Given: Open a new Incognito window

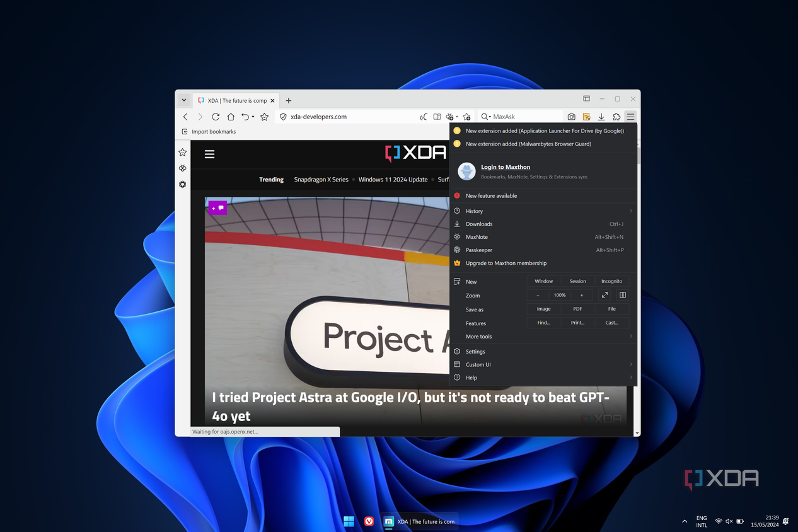Looking at the screenshot, I should (x=611, y=281).
